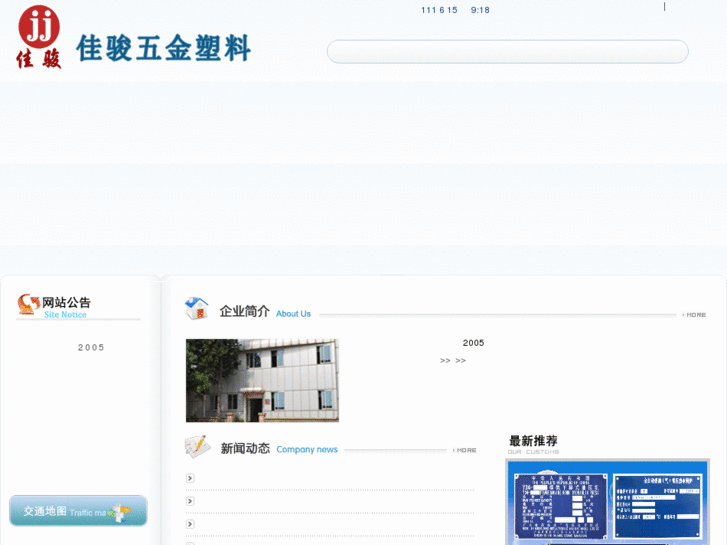Click the 佳骏五金塑料 site title
The width and height of the screenshot is (727, 545).
coord(164,48)
